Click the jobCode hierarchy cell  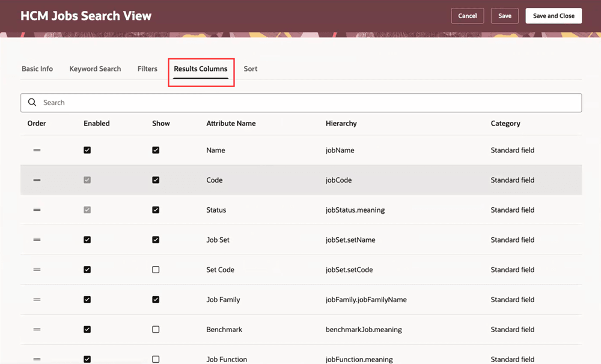click(x=339, y=180)
